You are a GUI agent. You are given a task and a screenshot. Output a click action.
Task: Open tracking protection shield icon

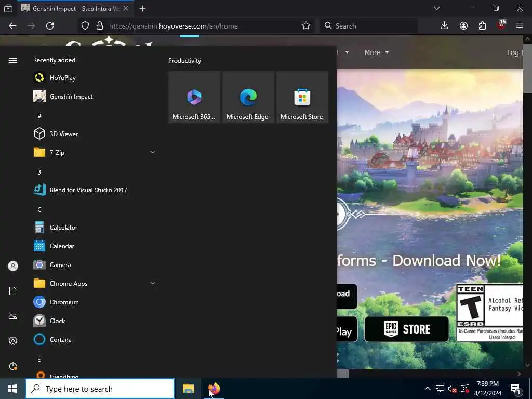coord(85,26)
